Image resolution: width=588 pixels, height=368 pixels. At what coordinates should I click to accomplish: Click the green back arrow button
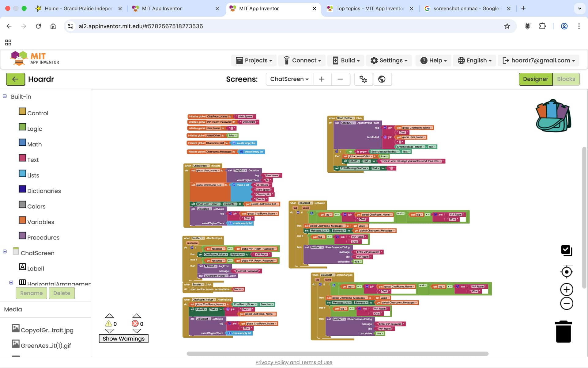pos(15,79)
